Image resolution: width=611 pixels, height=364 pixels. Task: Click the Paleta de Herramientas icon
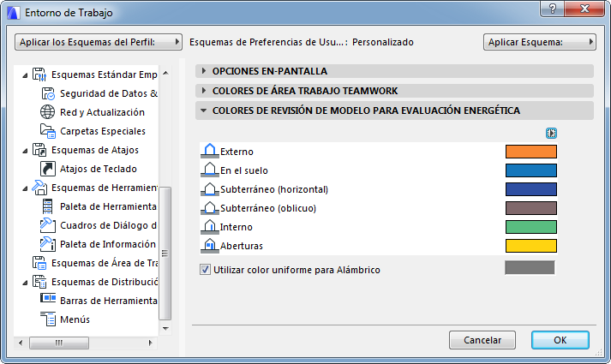47,206
